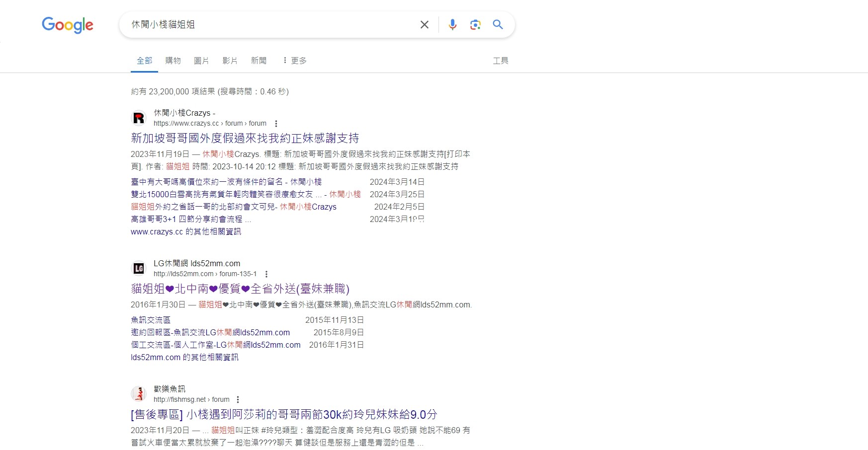Open sublink 臺中有大哥嗎高價位來約一波

[x=226, y=182]
